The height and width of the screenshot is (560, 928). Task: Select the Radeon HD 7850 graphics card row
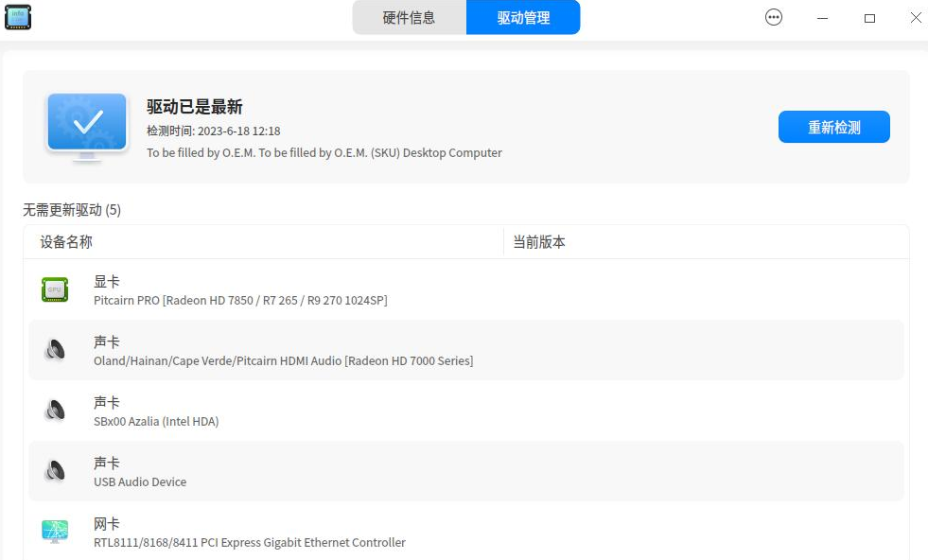[x=378, y=289]
